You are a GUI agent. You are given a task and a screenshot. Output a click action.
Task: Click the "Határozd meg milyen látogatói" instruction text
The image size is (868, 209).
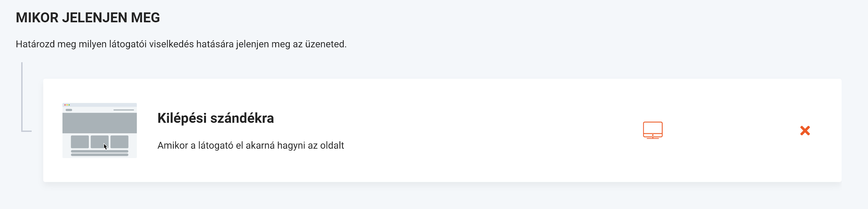point(181,44)
